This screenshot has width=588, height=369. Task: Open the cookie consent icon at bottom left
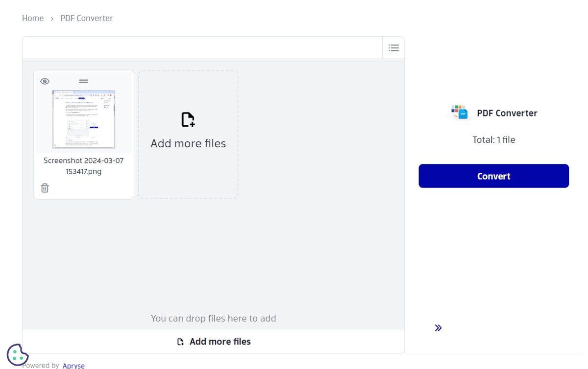[x=18, y=354]
